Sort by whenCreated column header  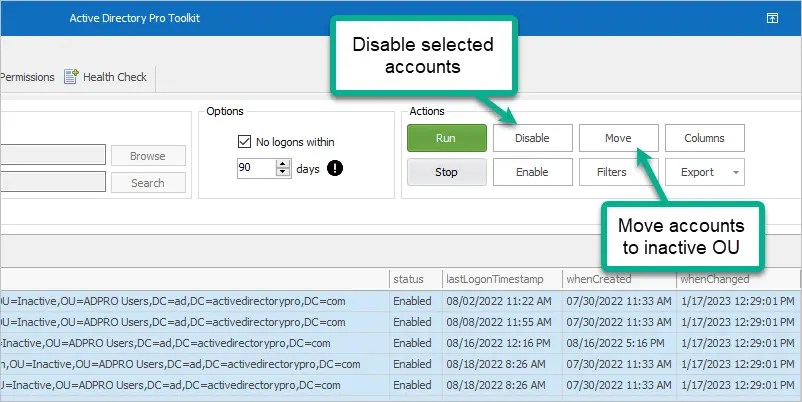point(619,279)
